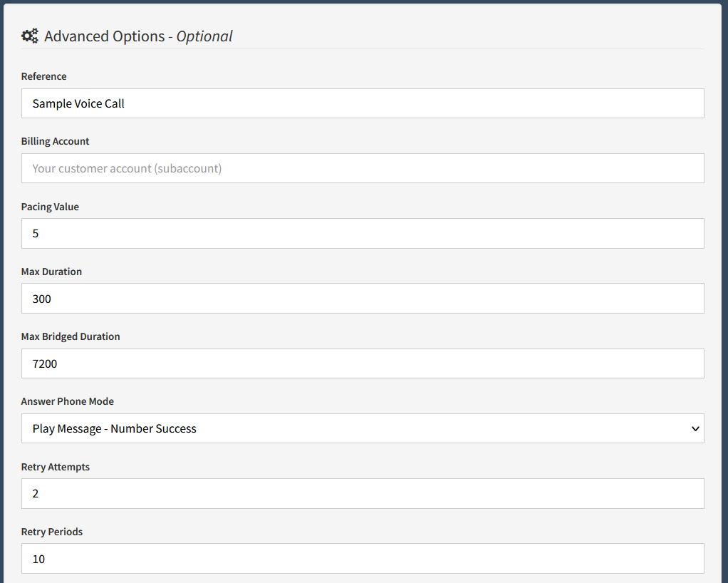Screen dimensions: 728x583
Task: Select the text 'Sample Voice Call' in Reference
Action: point(78,103)
